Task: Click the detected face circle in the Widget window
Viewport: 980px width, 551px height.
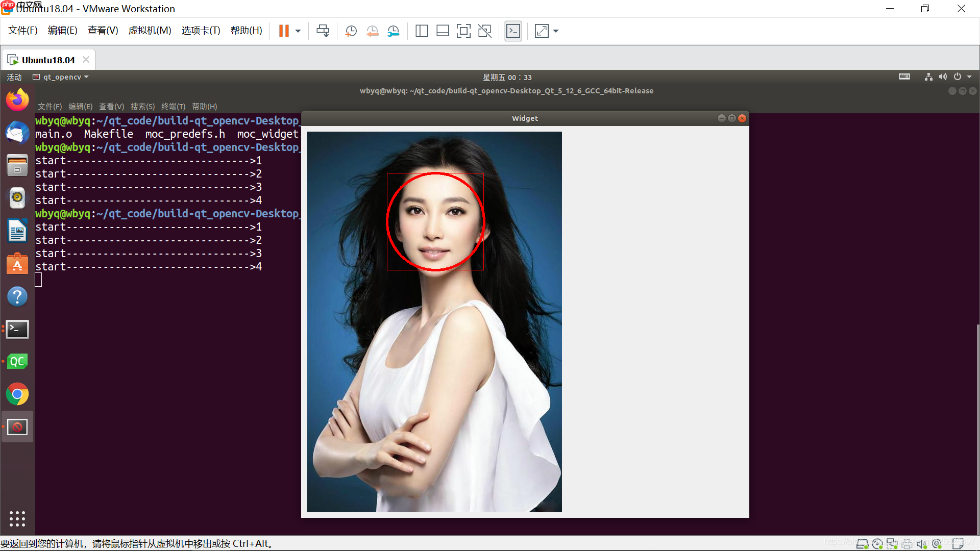Action: click(x=435, y=221)
